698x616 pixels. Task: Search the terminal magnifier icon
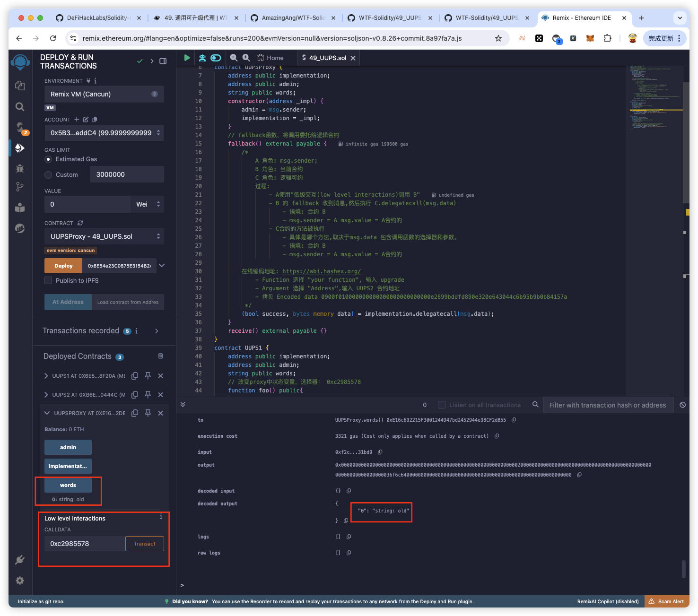click(535, 405)
